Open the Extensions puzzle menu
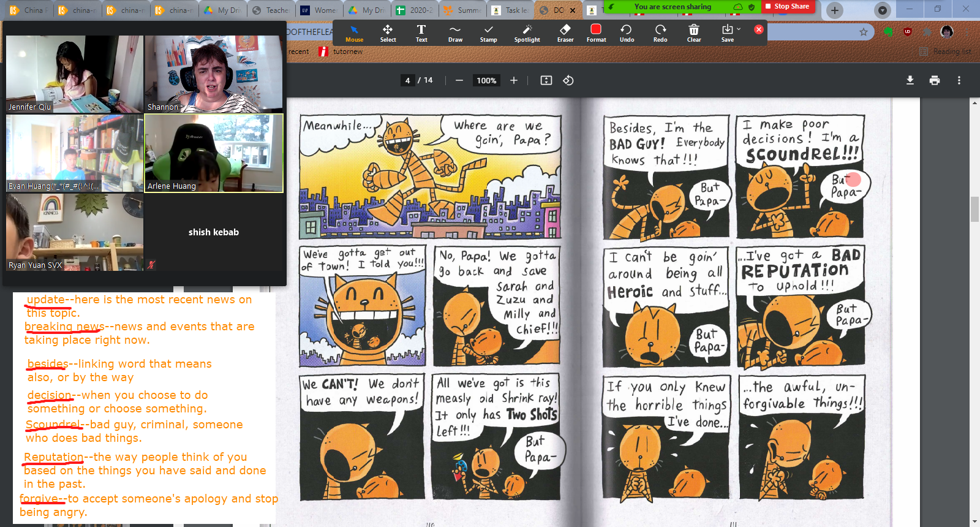Image resolution: width=980 pixels, height=527 pixels. tap(927, 32)
